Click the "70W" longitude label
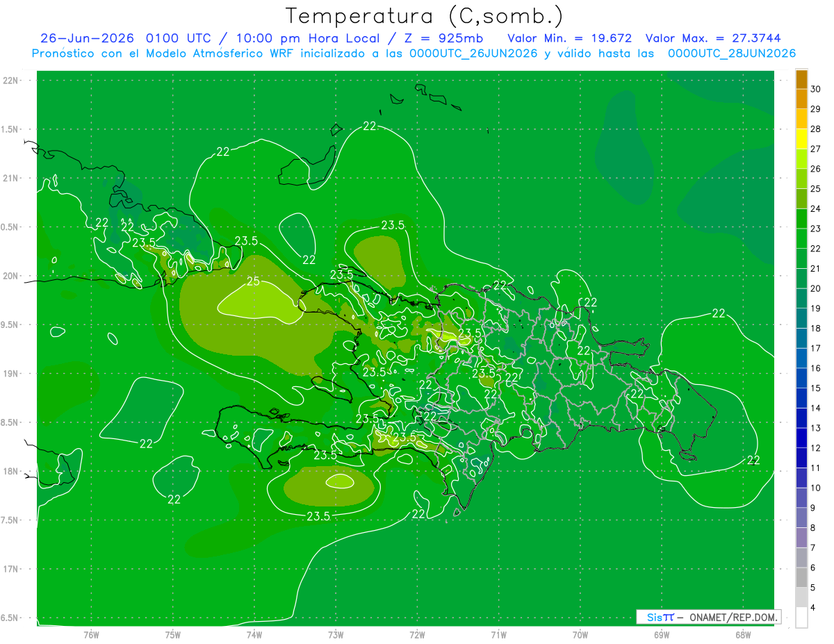834x644 pixels. [x=580, y=635]
